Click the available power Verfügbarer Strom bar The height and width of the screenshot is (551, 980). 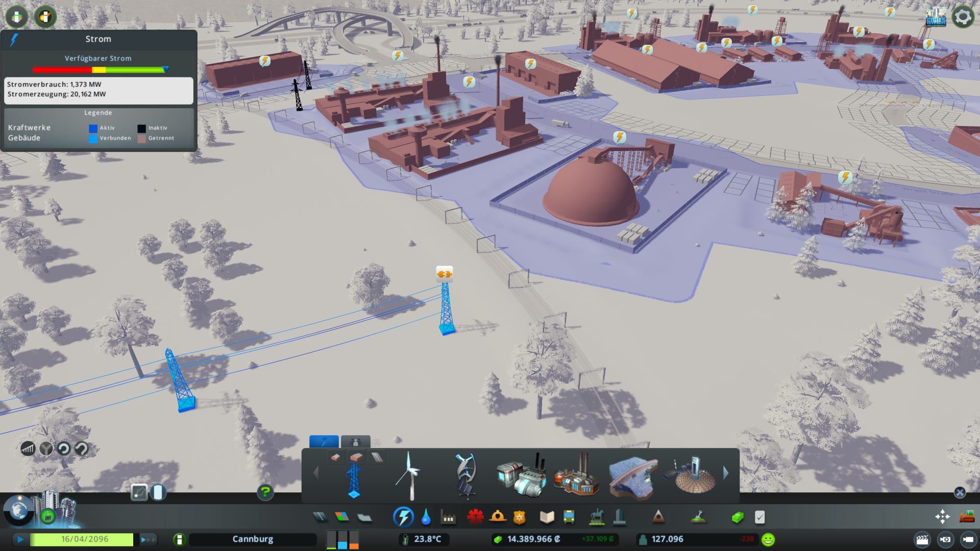point(100,69)
